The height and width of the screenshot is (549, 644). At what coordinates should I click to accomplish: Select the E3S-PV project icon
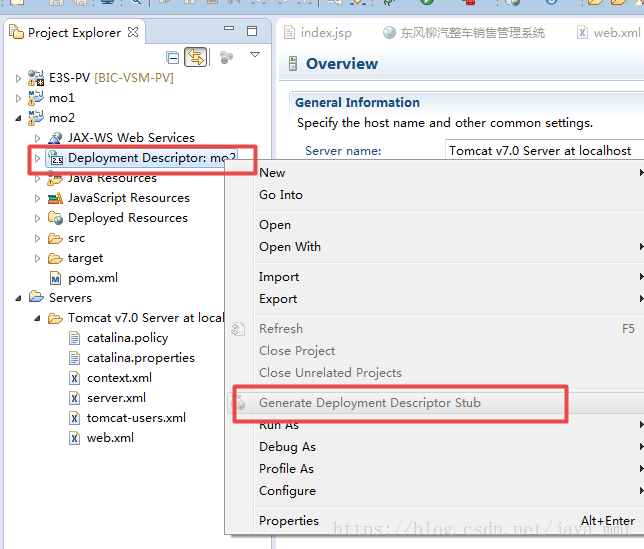pyautogui.click(x=36, y=78)
